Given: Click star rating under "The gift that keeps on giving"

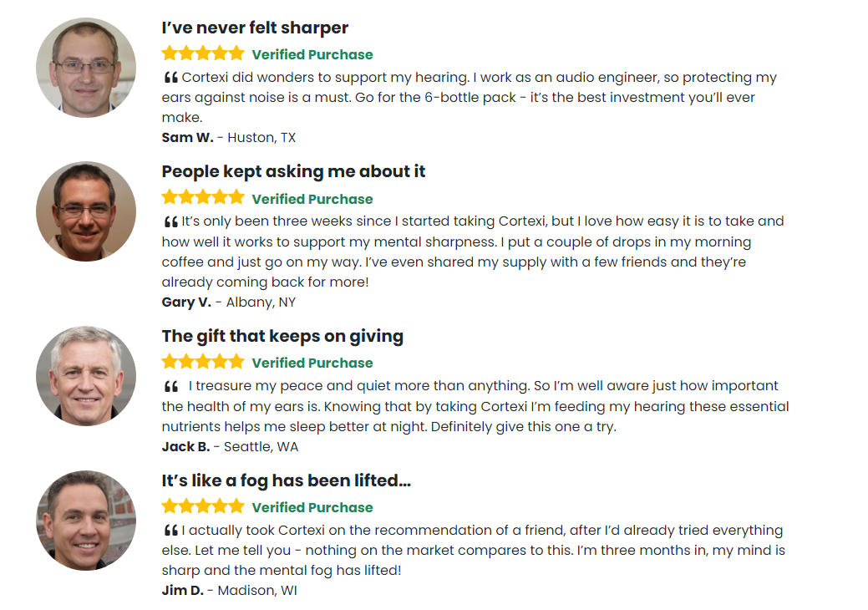Looking at the screenshot, I should click(203, 363).
